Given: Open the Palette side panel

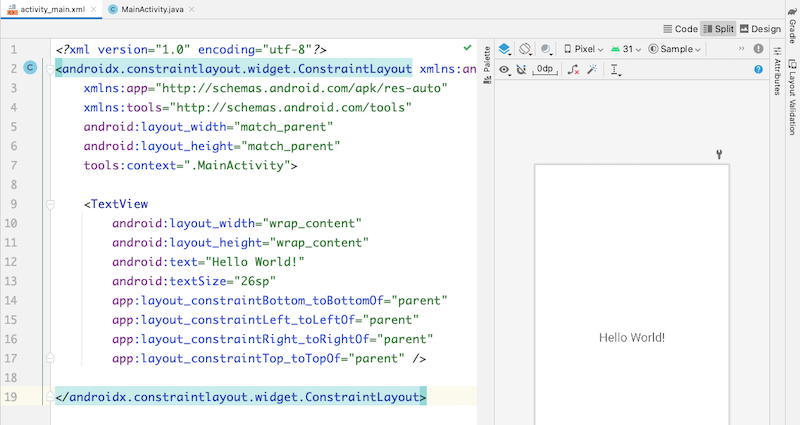Looking at the screenshot, I should (487, 65).
